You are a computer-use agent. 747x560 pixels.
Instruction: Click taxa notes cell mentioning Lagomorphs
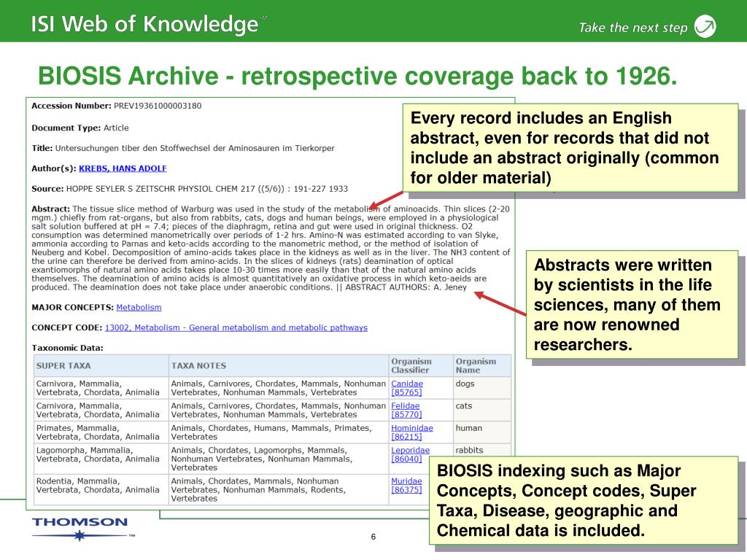pos(279,459)
